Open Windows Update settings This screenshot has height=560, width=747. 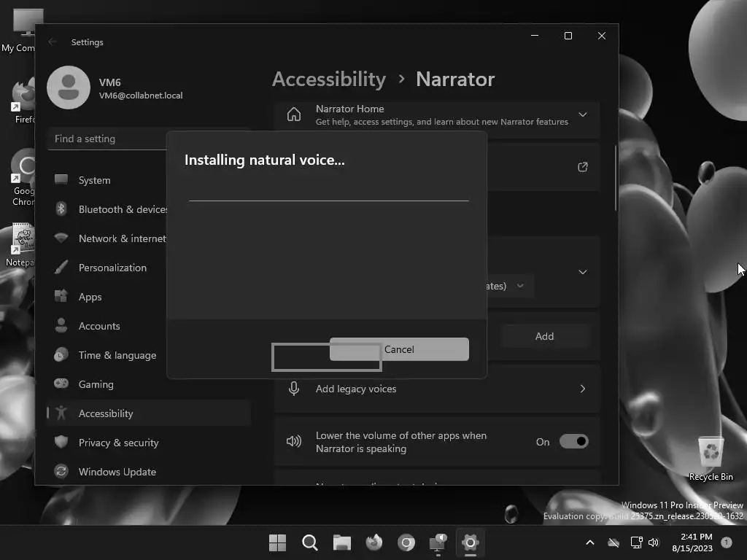(149, 472)
